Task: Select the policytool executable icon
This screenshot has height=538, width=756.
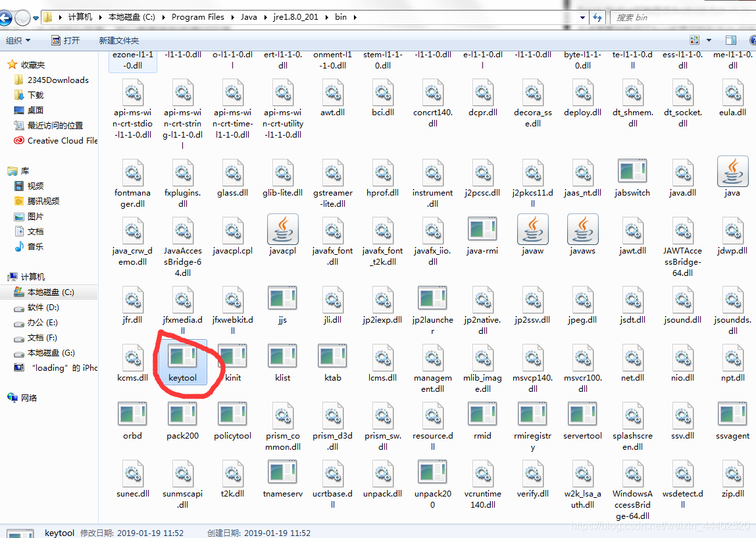Action: point(233,414)
